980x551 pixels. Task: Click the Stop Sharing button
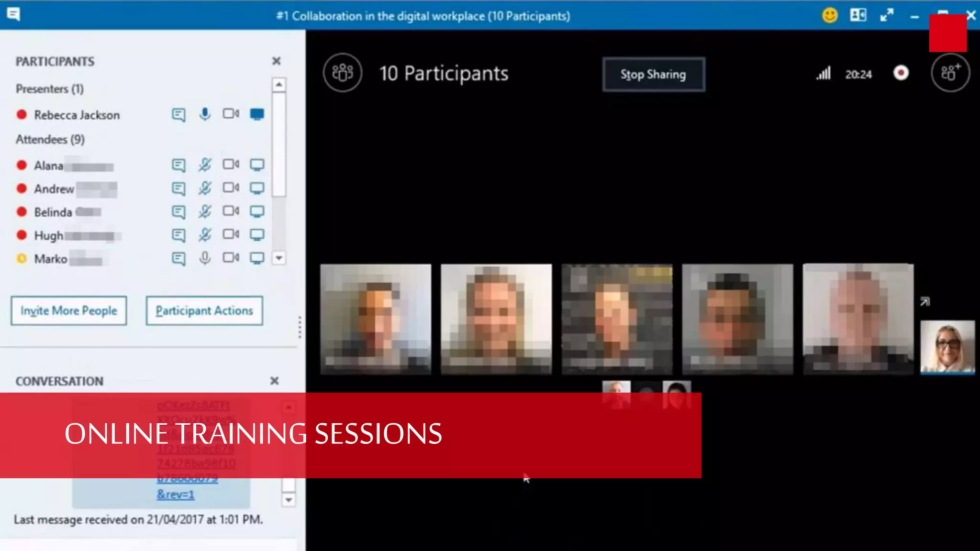tap(653, 74)
